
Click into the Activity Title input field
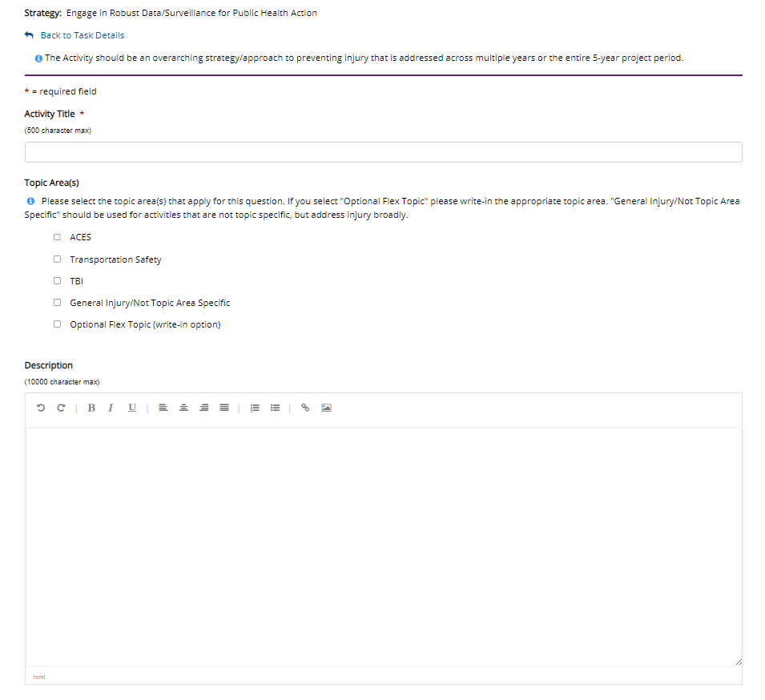[383, 152]
